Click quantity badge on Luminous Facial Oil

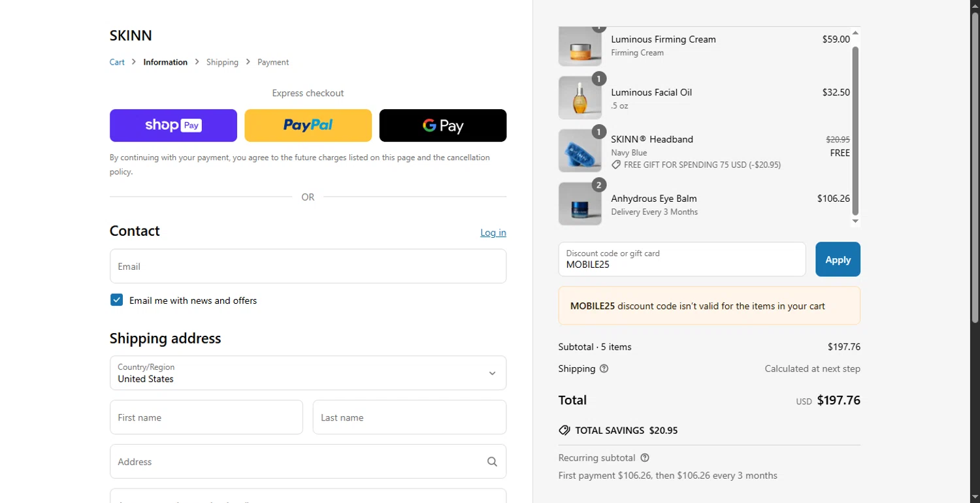[x=599, y=79]
